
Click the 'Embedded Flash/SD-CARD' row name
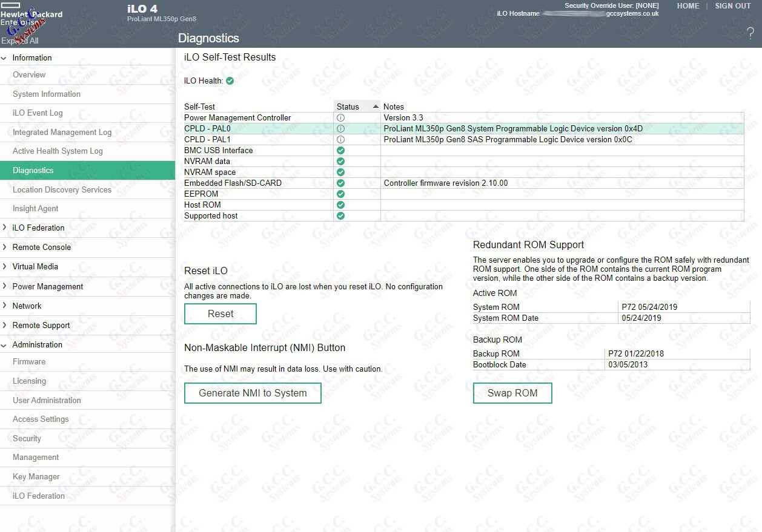click(233, 183)
